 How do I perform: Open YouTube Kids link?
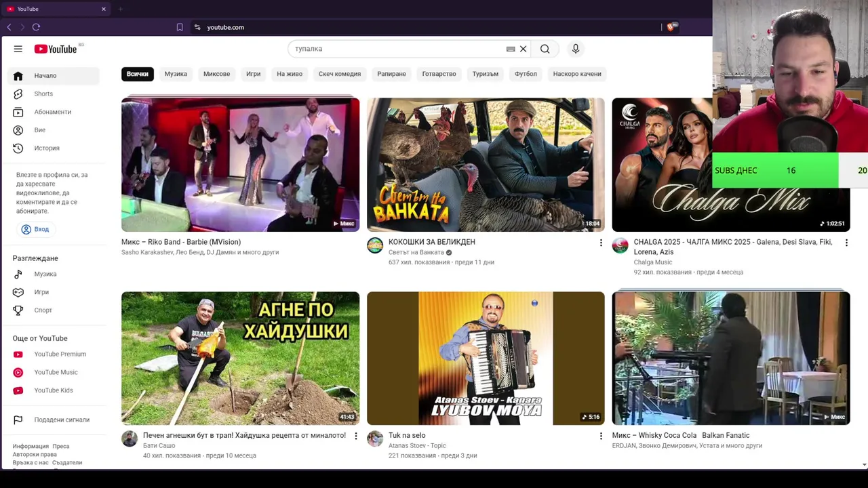coord(54,390)
